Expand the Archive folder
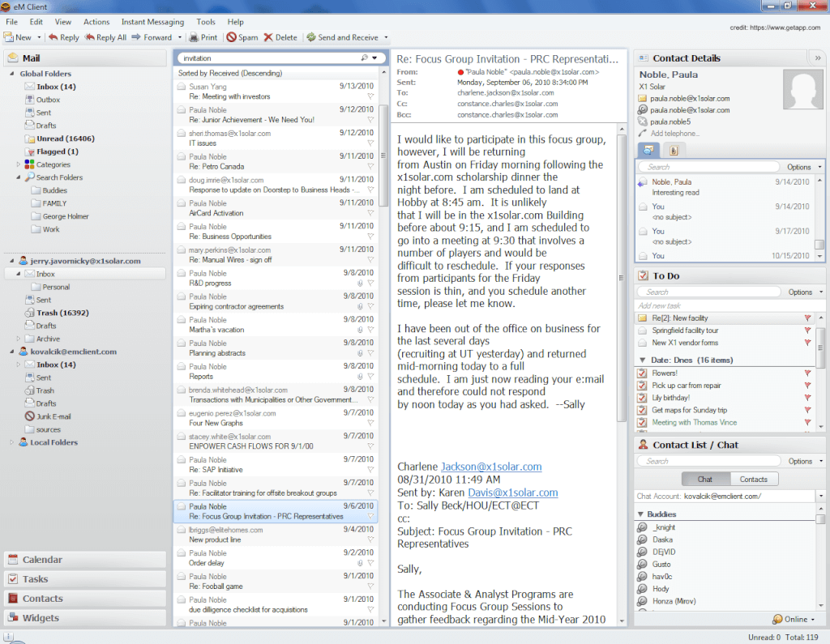This screenshot has width=830, height=644. 19,339
